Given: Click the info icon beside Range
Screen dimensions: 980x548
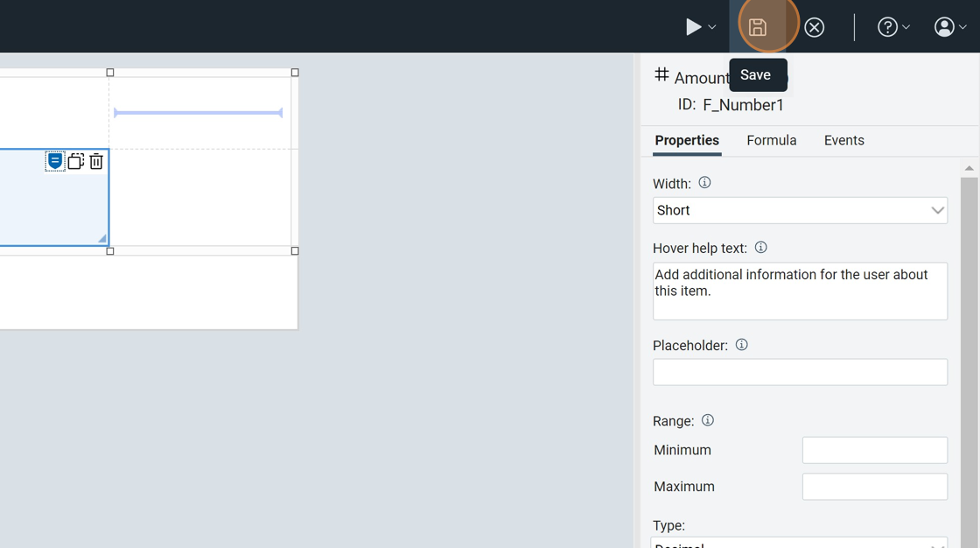Looking at the screenshot, I should [707, 420].
